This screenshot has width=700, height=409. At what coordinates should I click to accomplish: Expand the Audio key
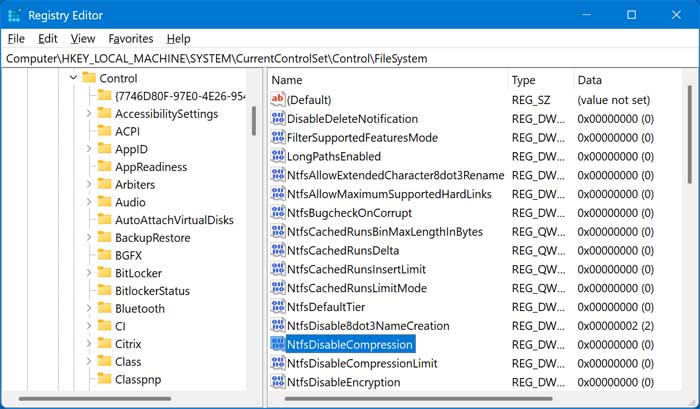pyautogui.click(x=89, y=202)
